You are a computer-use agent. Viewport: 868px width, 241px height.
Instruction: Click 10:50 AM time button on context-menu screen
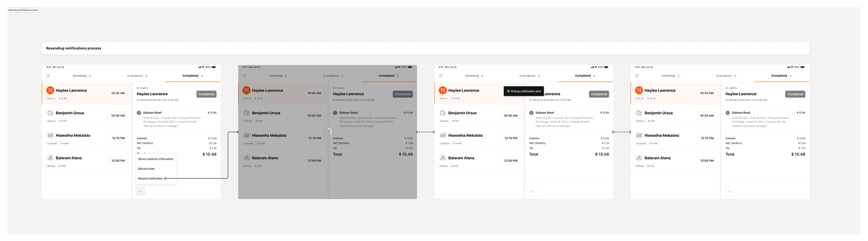click(x=118, y=116)
